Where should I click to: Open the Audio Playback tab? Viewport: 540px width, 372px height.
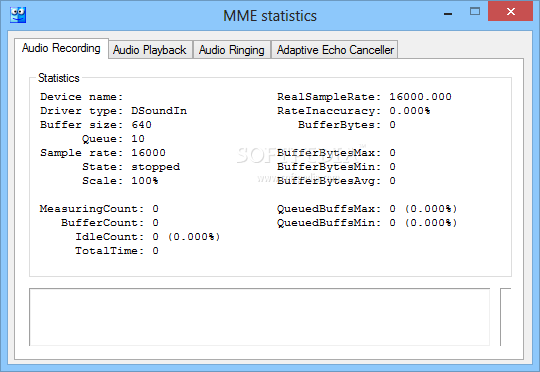149,50
